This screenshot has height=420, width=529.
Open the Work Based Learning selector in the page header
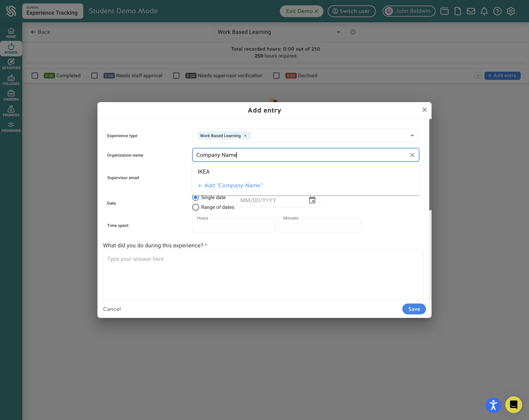pos(279,32)
